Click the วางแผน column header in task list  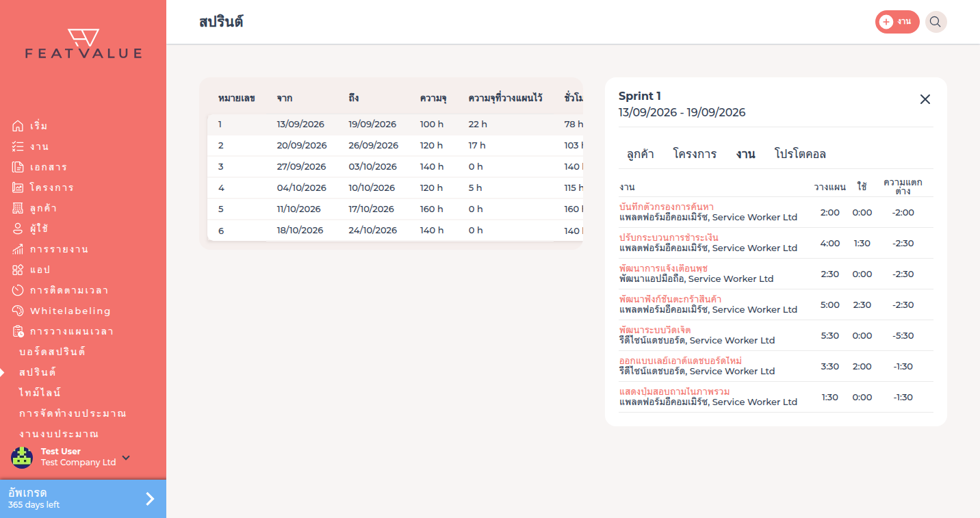tap(830, 187)
